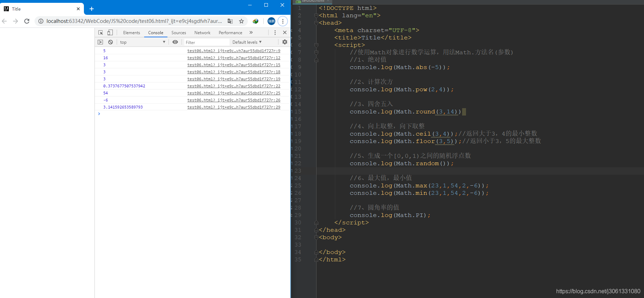Open console settings gear
The width and height of the screenshot is (644, 298).
(285, 42)
